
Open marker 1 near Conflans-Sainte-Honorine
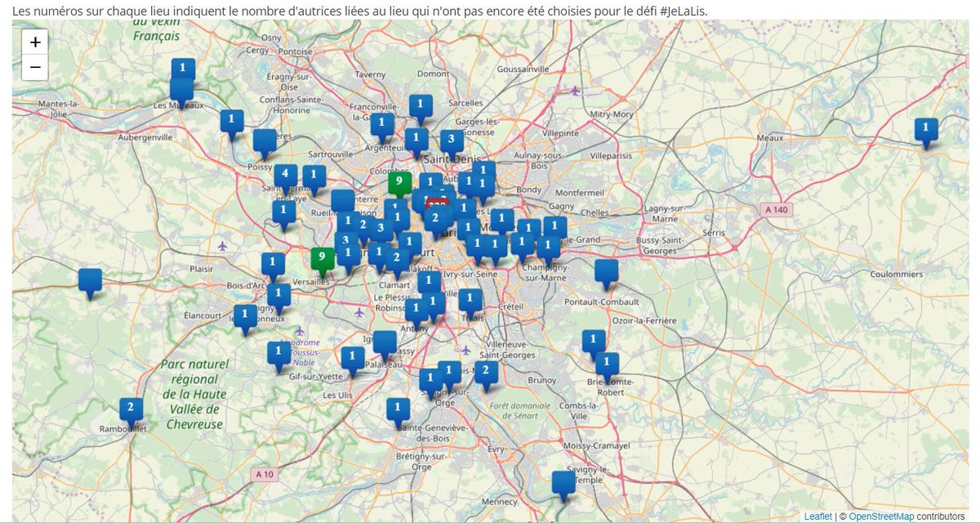tap(232, 122)
